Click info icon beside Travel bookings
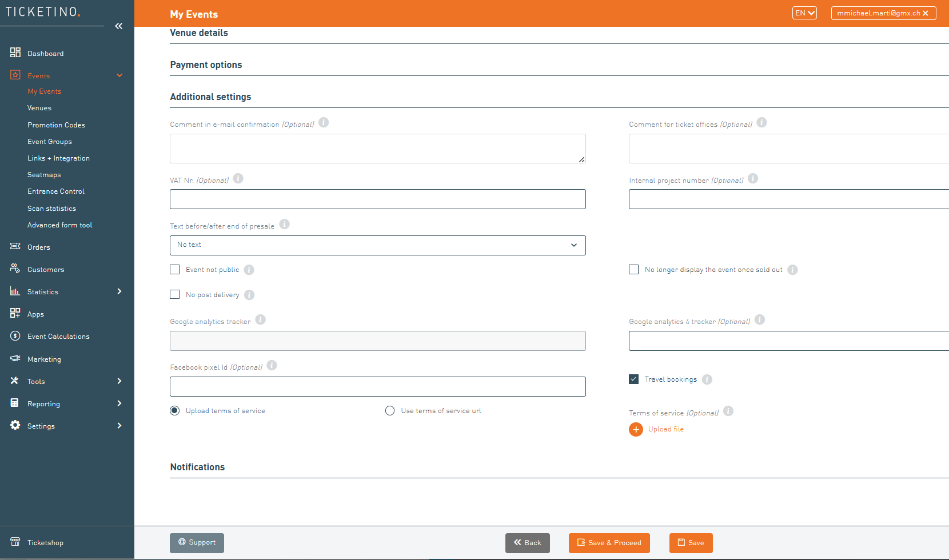The height and width of the screenshot is (560, 949). (x=707, y=379)
